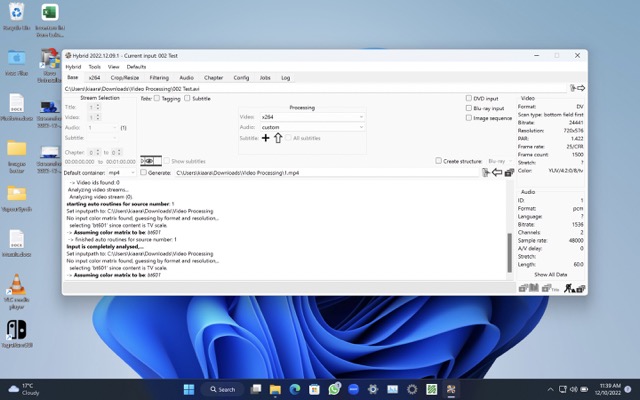Enable the DVD input checkbox

(x=469, y=98)
